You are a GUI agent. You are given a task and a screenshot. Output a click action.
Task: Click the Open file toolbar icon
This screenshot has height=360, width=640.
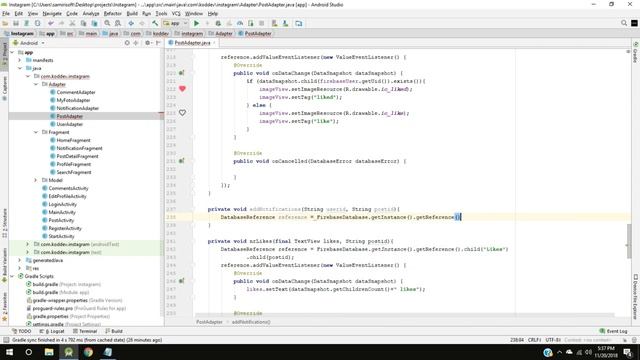click(5, 23)
